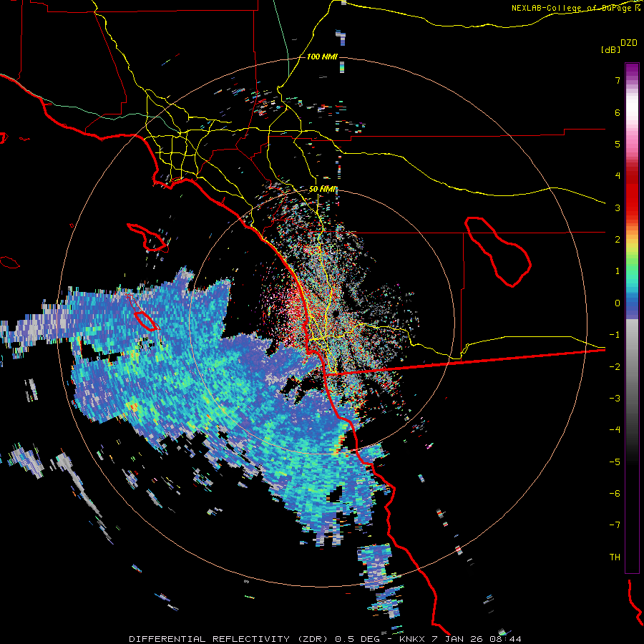Click the 0.5 DEG elevation text
This screenshot has width=644, height=644.
click(x=357, y=639)
